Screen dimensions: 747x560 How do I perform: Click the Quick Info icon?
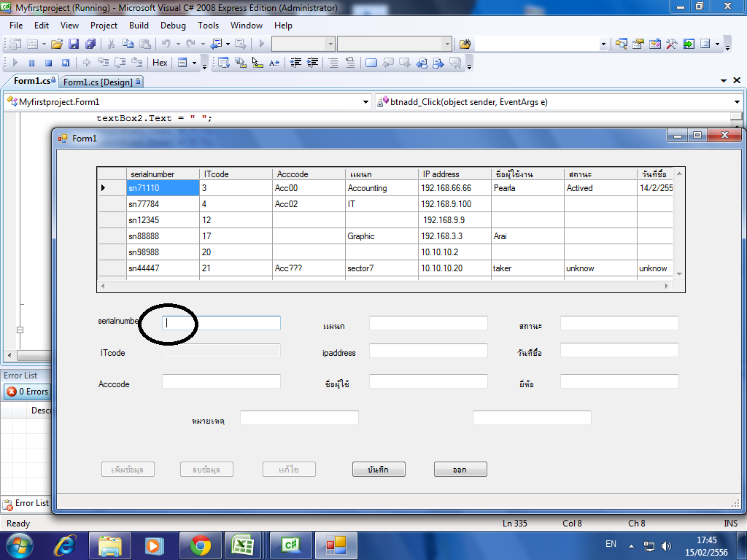pyautogui.click(x=258, y=63)
